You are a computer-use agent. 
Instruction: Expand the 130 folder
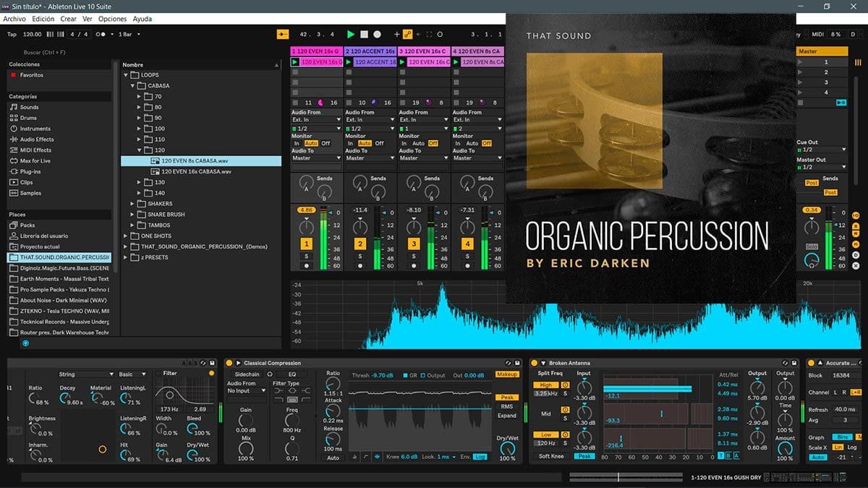[x=140, y=182]
